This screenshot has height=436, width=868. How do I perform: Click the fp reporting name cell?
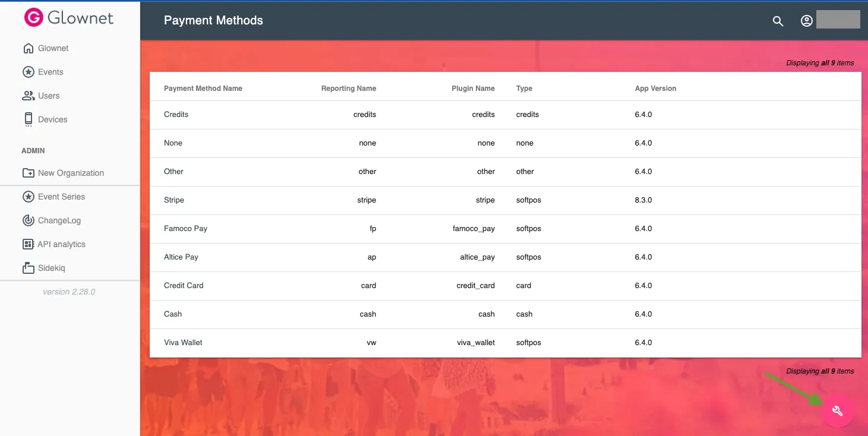pos(373,229)
